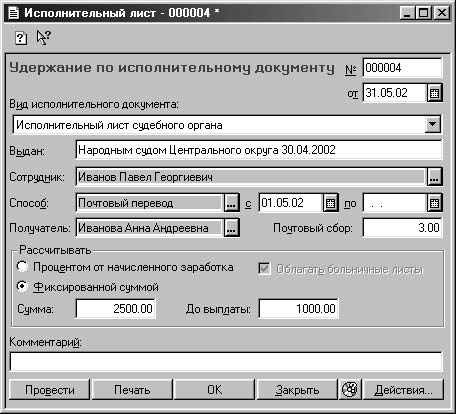The image size is (456, 414).
Task: Choose recipient via ellipsis next to Иванова Анна
Action: 231,228
